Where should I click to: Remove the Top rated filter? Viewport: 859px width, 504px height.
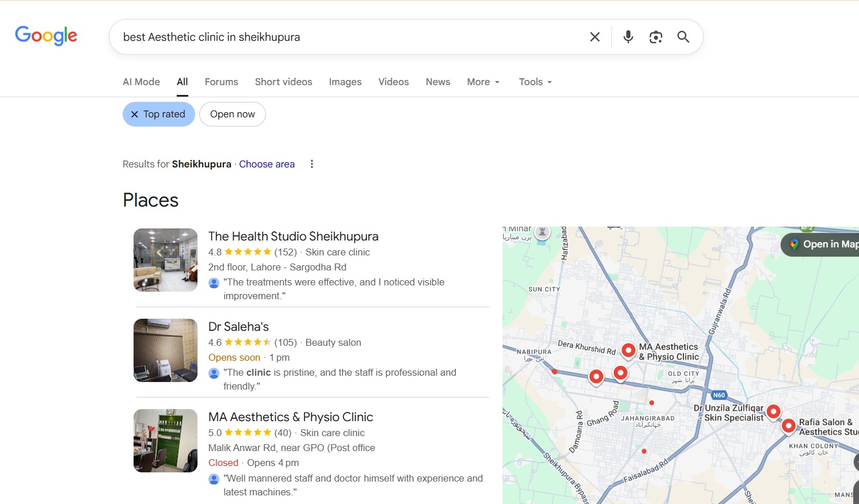coord(135,114)
